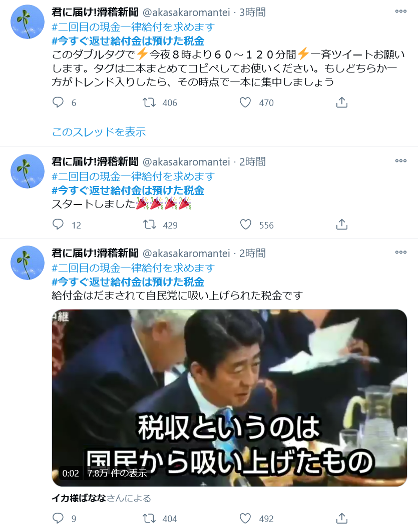Image resolution: width=418 pixels, height=532 pixels.
Task: Share the video tweet via share icon
Action: pos(341,518)
